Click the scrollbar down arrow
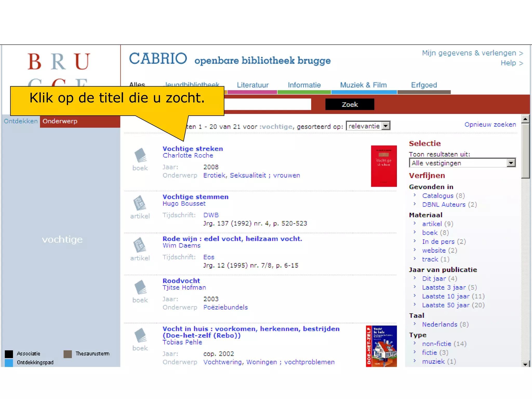532x399 pixels. pyautogui.click(x=525, y=364)
